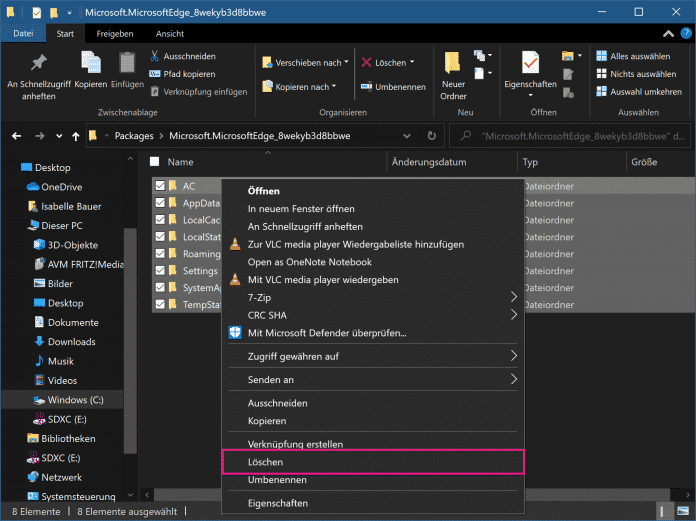Click the Kopieren icon in the ribbon
The height and width of the screenshot is (521, 696).
coord(90,62)
